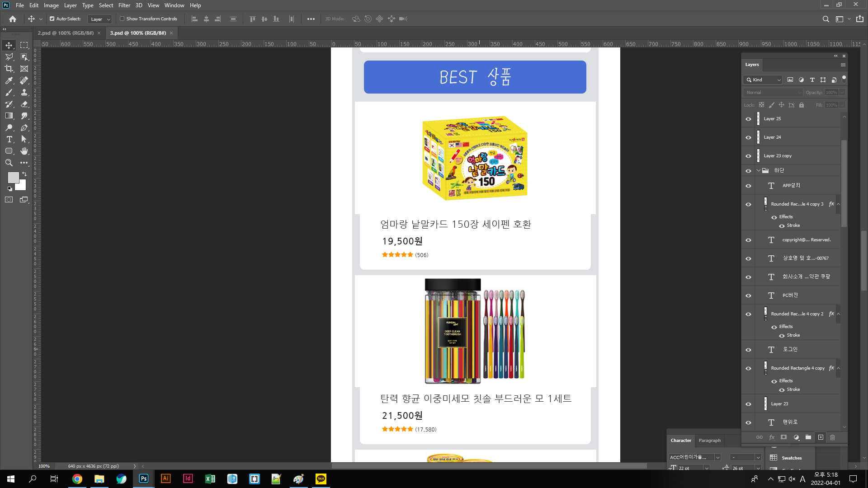Select the Rectangular Marquee tool
This screenshot has height=488, width=868.
pos(24,45)
